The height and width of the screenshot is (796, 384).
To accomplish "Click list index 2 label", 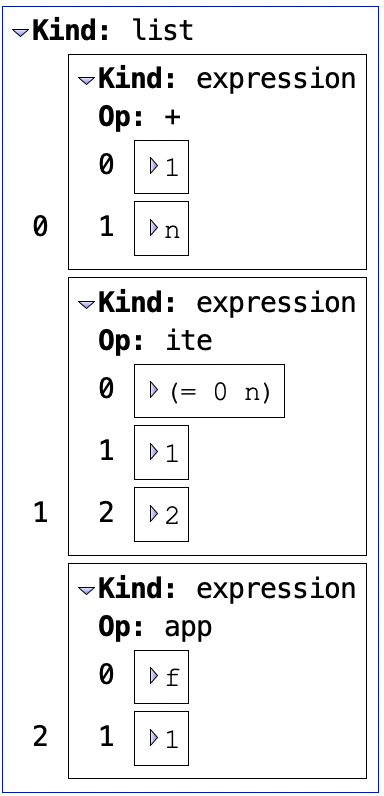I will pyautogui.click(x=40, y=736).
